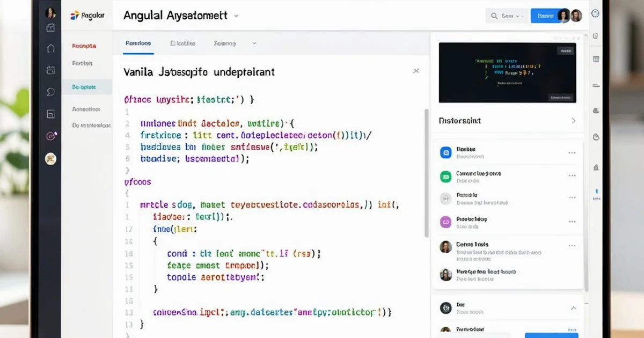Click the search magnifier icon in the header
The image size is (644, 338).
(494, 16)
